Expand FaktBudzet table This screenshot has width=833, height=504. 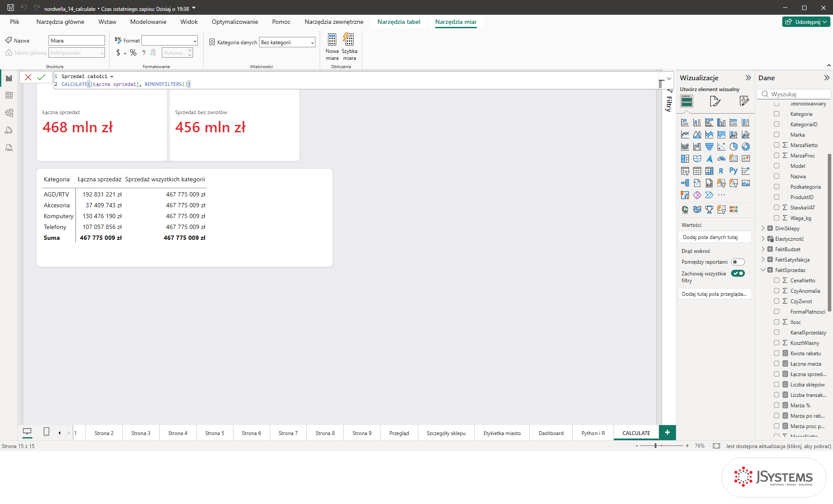763,249
